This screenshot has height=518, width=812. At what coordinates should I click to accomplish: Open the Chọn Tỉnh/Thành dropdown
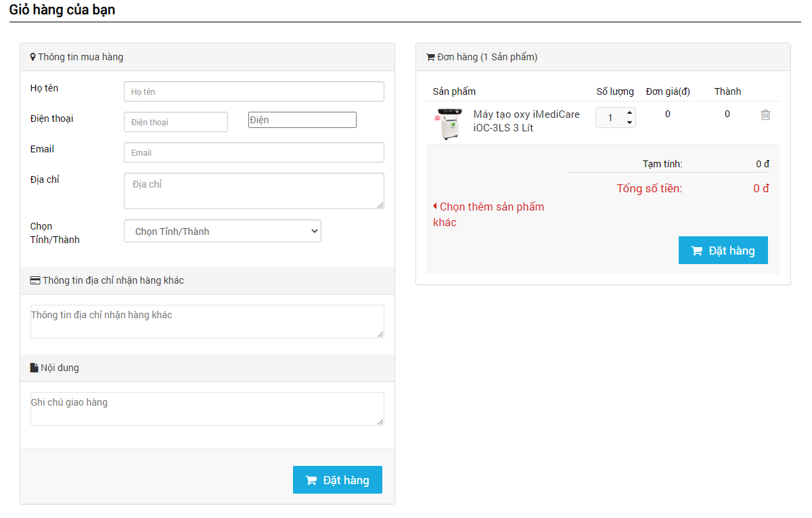click(222, 231)
